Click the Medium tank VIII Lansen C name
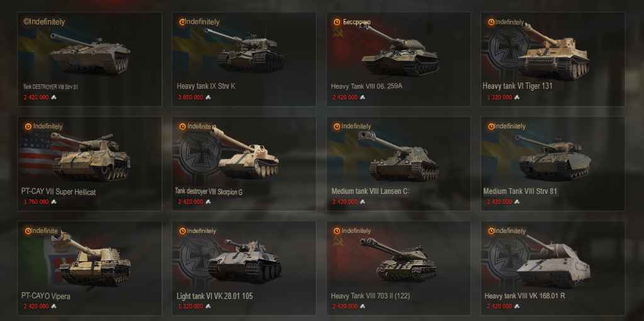Viewport: 644px width, 321px height. coord(370,191)
